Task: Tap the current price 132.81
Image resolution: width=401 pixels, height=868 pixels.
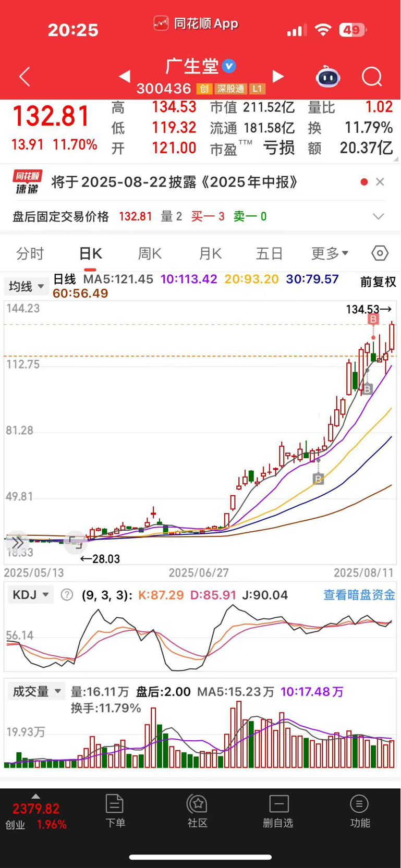Action: point(51,116)
